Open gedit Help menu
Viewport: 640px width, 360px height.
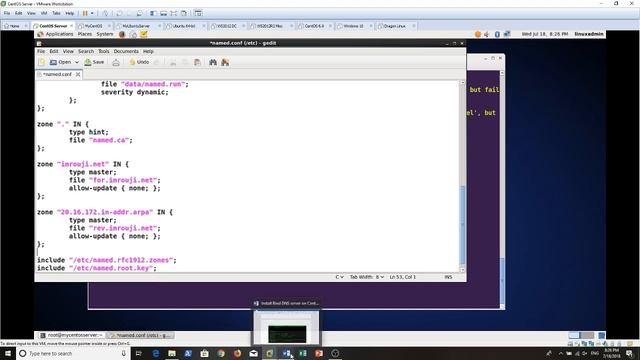[x=148, y=51]
